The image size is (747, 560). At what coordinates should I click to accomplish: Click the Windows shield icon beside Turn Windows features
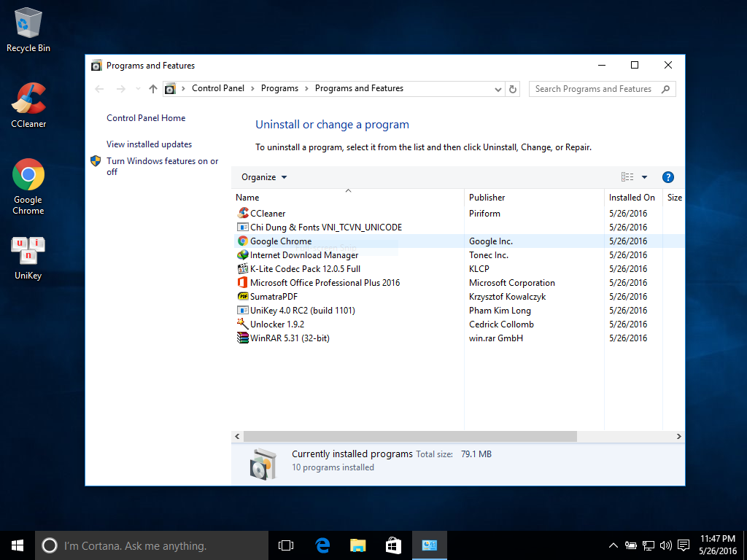pyautogui.click(x=96, y=161)
